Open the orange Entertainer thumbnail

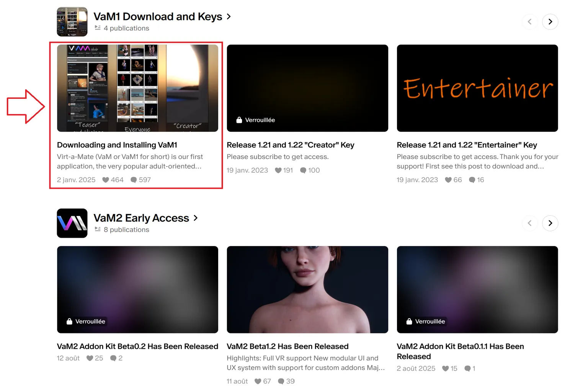tap(477, 88)
